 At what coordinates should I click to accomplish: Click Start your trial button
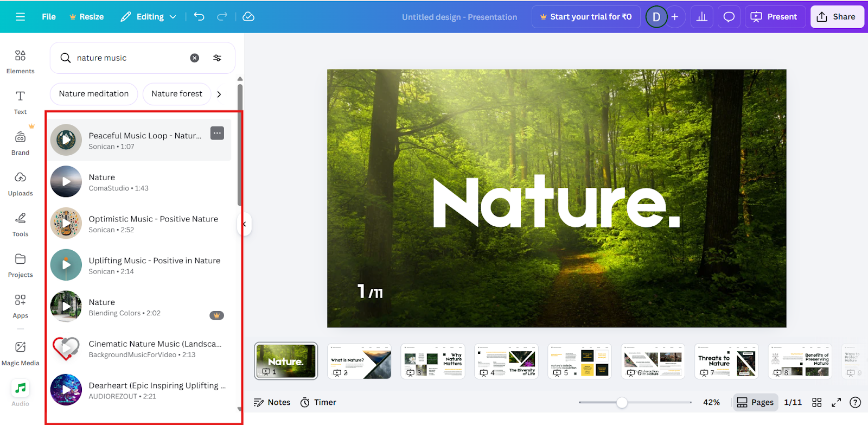586,17
